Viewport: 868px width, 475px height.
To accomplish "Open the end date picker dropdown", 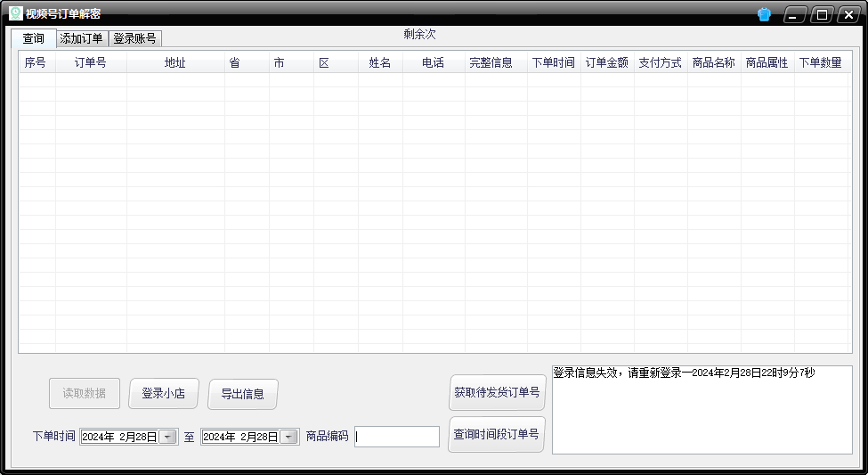I will [x=289, y=437].
